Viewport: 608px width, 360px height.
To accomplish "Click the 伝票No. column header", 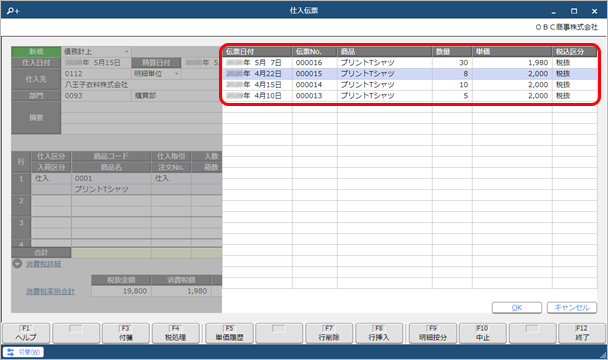I will [314, 52].
